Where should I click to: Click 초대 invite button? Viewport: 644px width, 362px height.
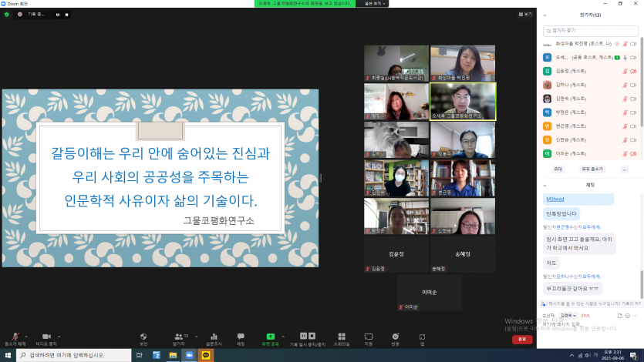558,169
